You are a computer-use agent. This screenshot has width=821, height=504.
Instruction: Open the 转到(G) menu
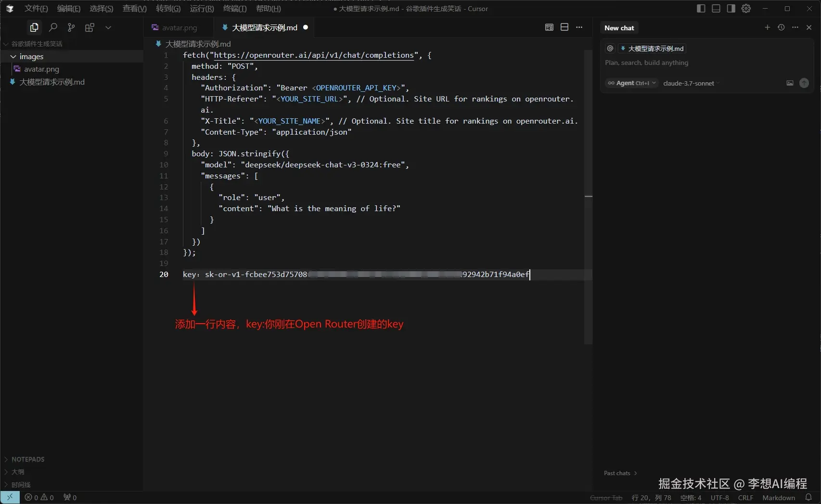168,9
